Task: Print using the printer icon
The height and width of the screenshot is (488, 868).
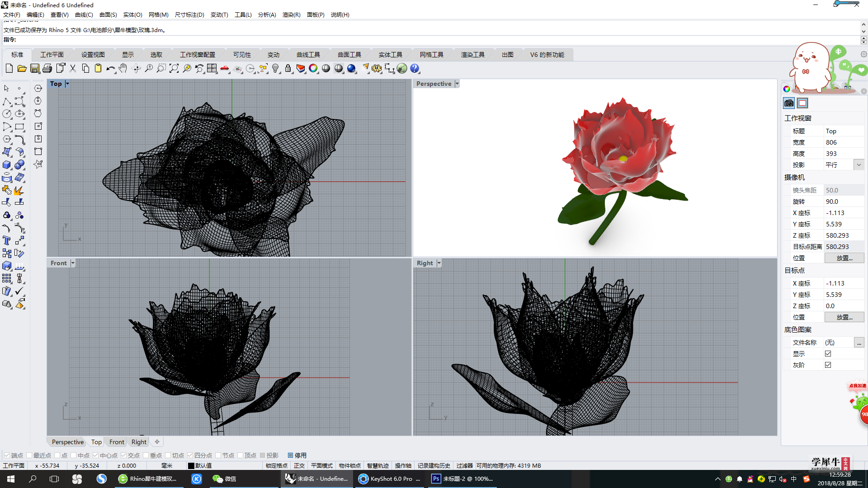Action: coord(47,68)
